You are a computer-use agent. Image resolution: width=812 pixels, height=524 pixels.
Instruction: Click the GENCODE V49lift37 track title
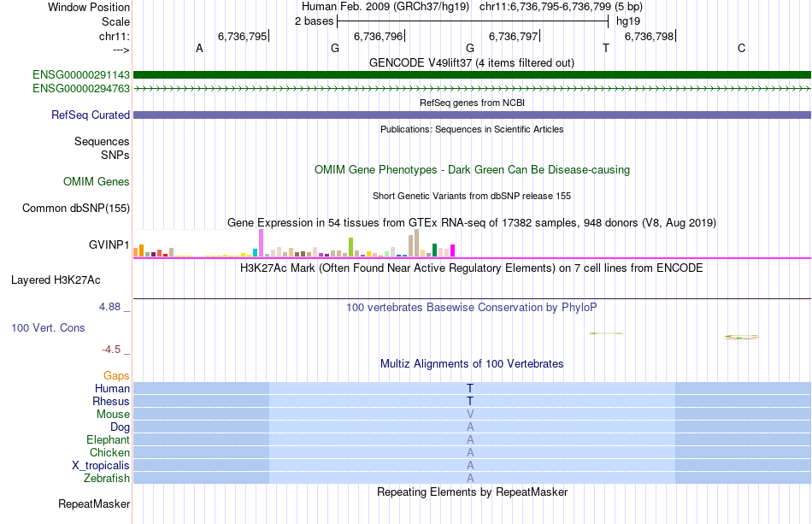point(471,63)
